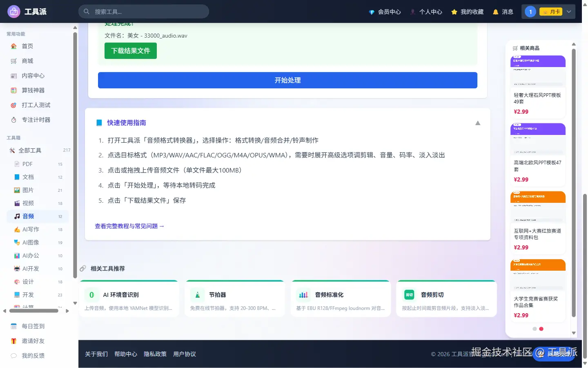This screenshot has height=368, width=588.
Task: Open 消息 notifications
Action: (x=503, y=12)
